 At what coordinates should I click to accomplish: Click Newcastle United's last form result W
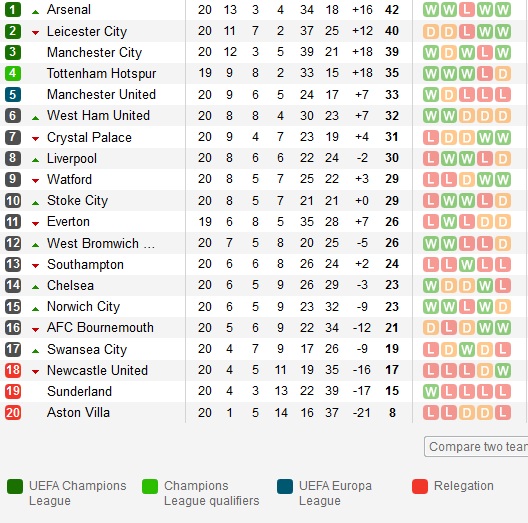click(x=503, y=370)
